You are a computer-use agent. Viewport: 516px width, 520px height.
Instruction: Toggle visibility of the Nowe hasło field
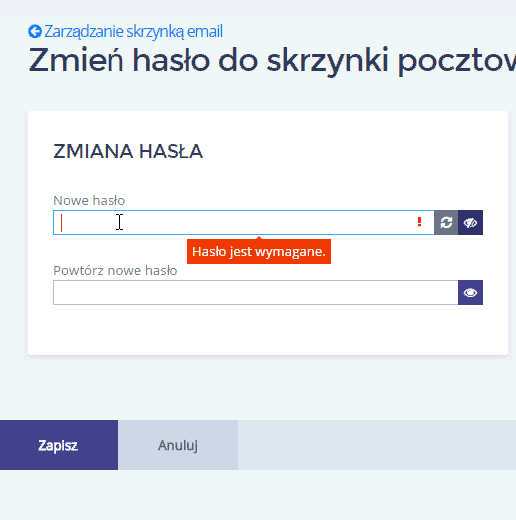tap(470, 222)
